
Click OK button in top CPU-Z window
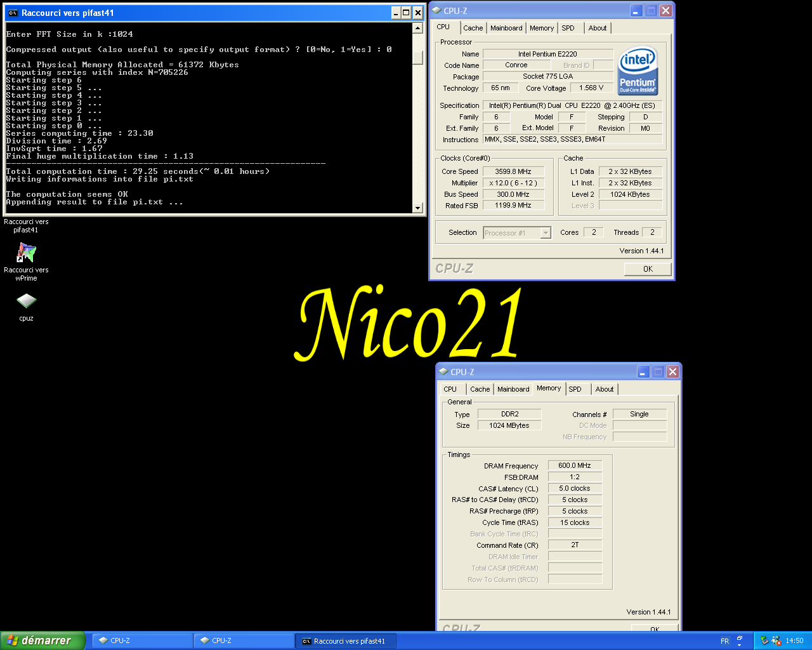tap(648, 269)
